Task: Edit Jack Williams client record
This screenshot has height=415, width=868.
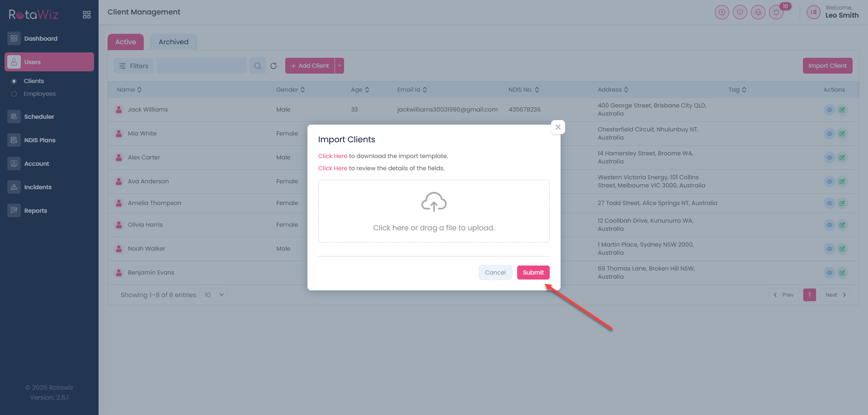Action: click(x=842, y=110)
